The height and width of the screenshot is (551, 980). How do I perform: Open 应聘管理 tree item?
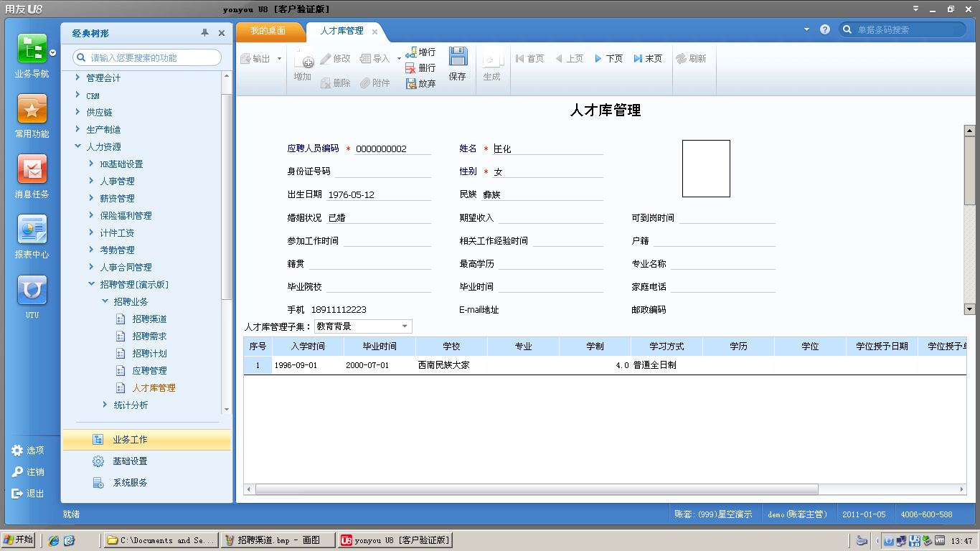(149, 370)
